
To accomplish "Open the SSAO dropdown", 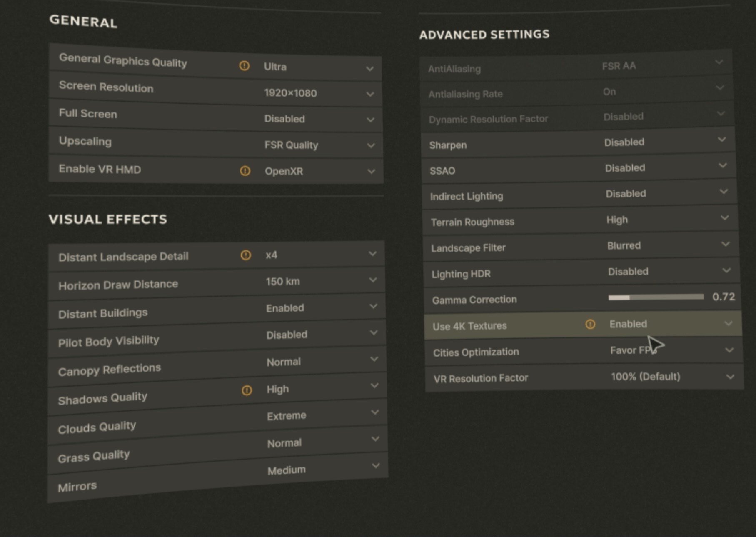I will [666, 167].
